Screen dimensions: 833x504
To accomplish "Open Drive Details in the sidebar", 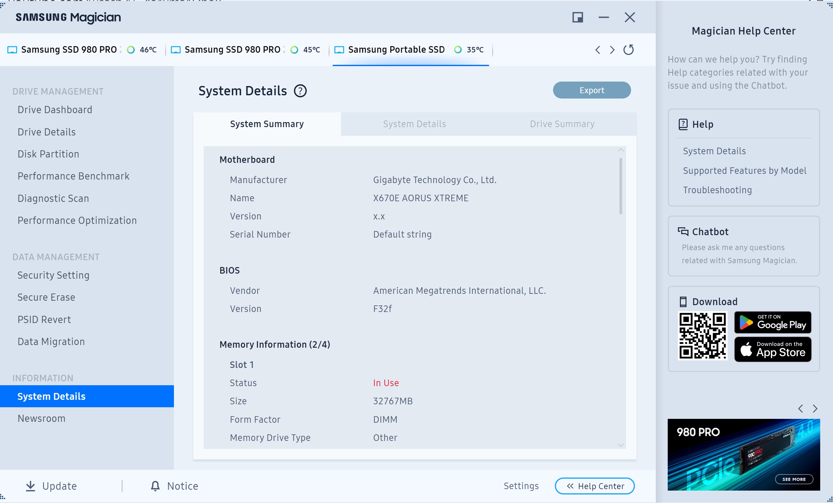I will point(47,132).
